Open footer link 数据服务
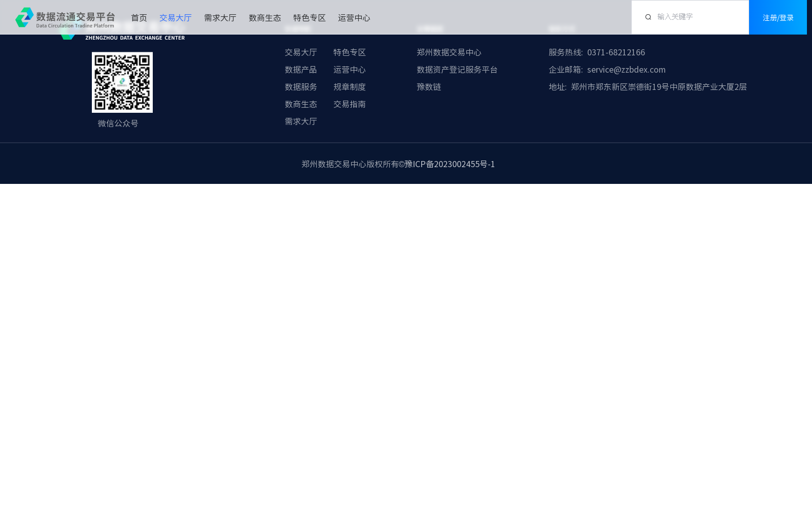Image resolution: width=812 pixels, height=508 pixels. pos(301,87)
